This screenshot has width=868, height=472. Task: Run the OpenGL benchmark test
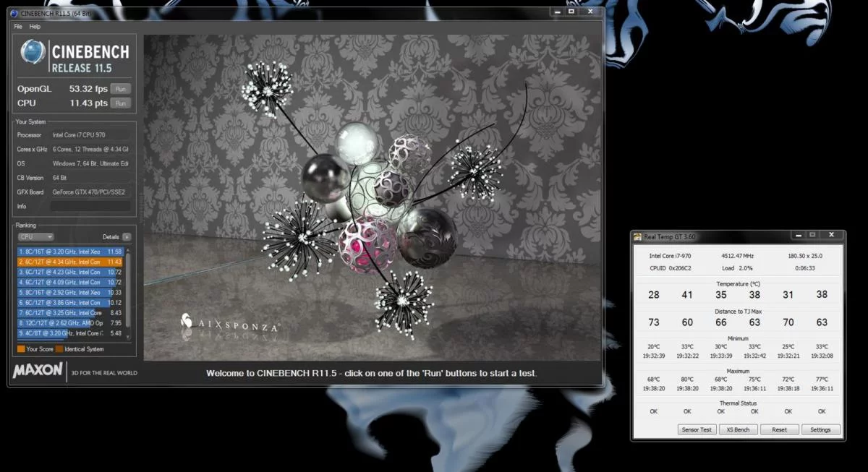[122, 89]
